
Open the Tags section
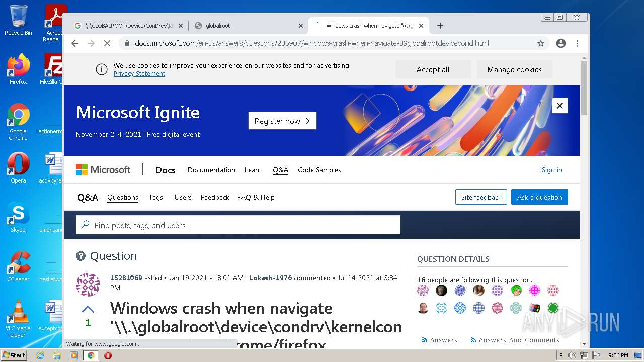pos(156,197)
